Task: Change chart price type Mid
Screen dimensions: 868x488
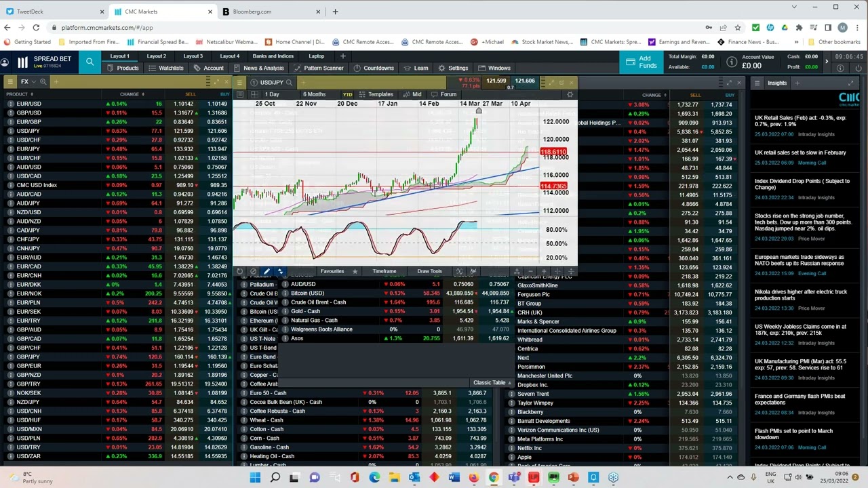Action: click(x=412, y=94)
